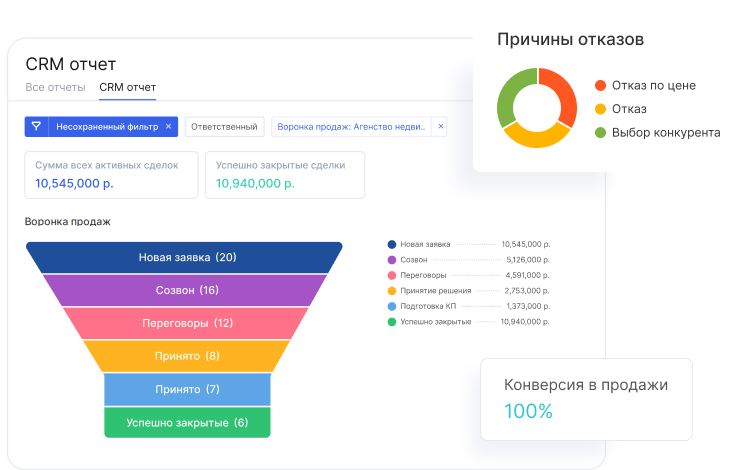The image size is (753, 470).
Task: Remove the Несохраненный фильтр chip
Action: (168, 127)
